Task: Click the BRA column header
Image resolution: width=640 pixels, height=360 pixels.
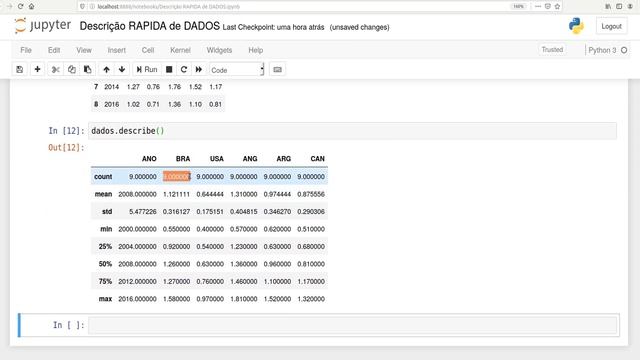Action: 183,159
